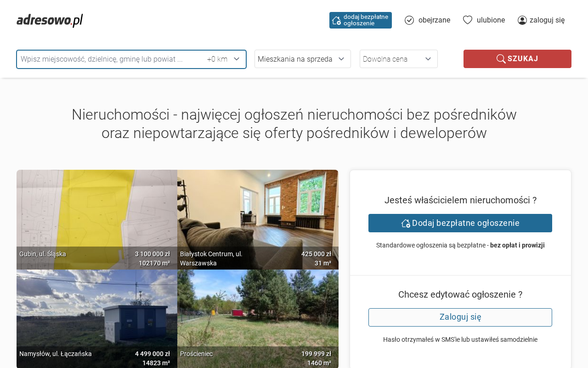Open the Dowolna cena price dropdown
This screenshot has width=588, height=368.
pyautogui.click(x=398, y=59)
